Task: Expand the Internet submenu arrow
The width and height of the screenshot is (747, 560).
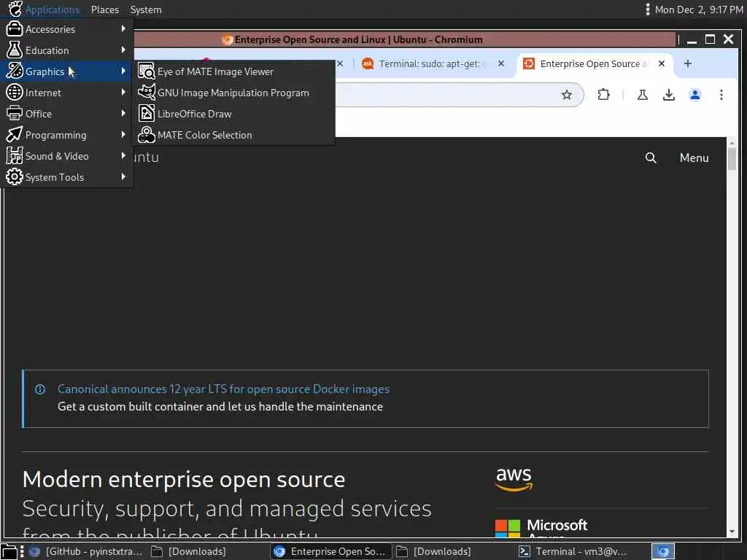Action: [123, 92]
